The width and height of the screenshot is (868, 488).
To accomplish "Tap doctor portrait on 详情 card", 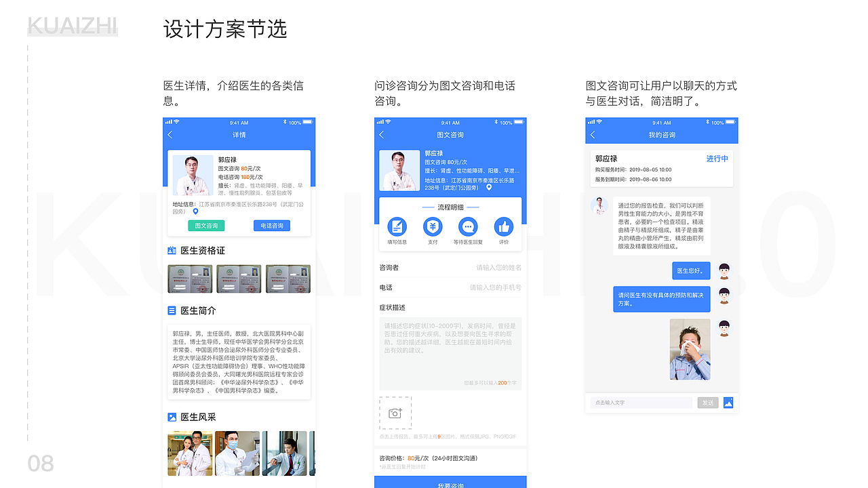I will 193,176.
